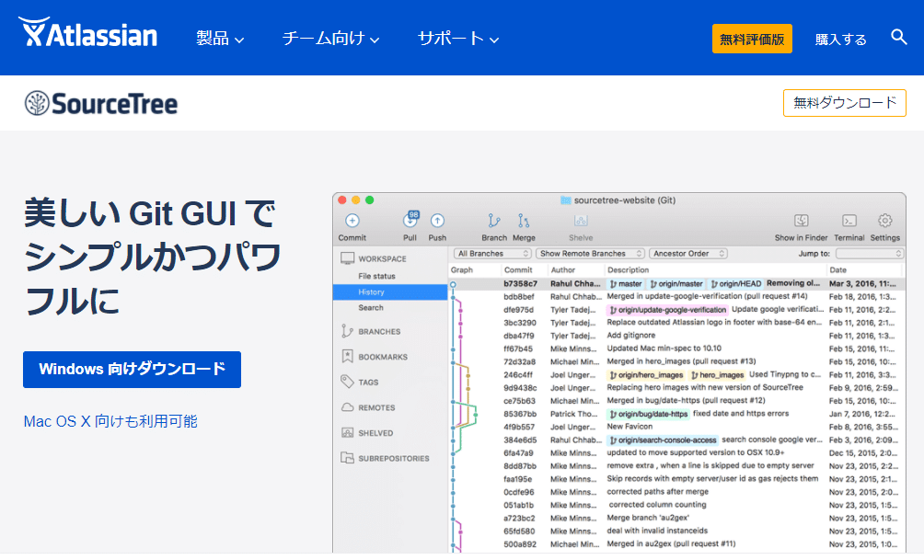Open the チーム向け dropdown menu
Screen dimensions: 924x560
330,39
